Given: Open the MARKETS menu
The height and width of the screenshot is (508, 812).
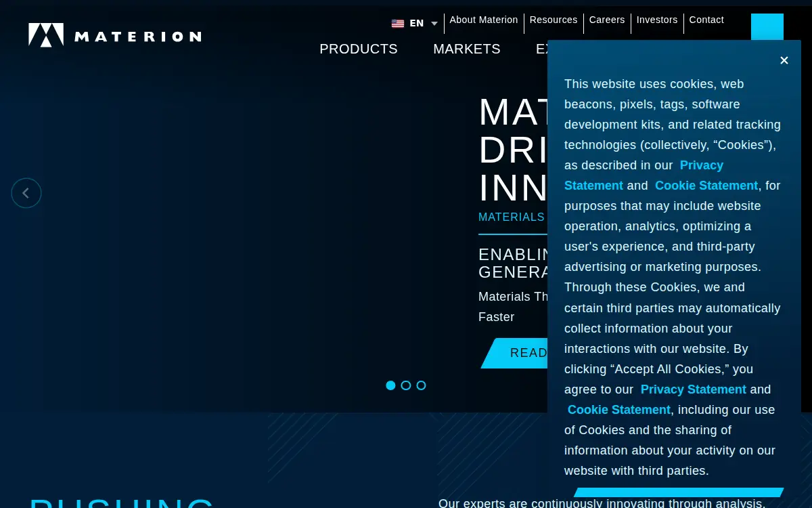Looking at the screenshot, I should [467, 49].
